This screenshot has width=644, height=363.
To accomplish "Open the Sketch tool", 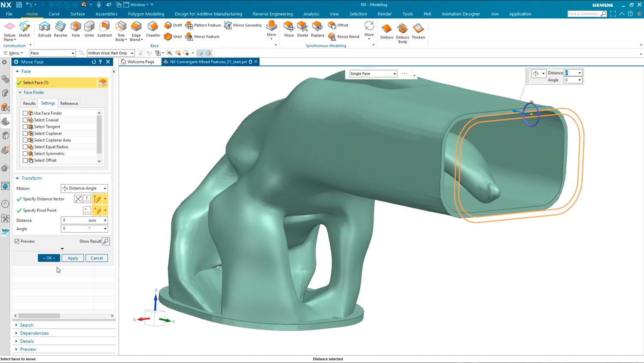I will pos(24,29).
